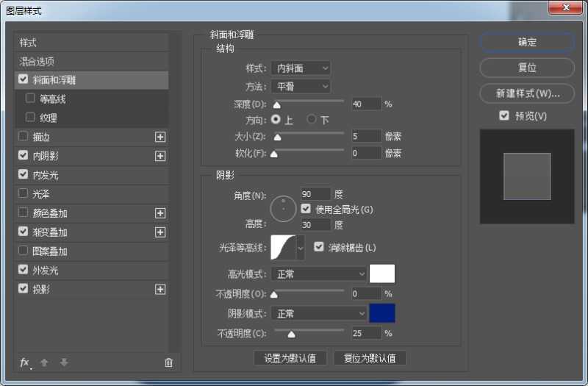Enable the 描边 checkbox
The image size is (588, 386).
click(24, 137)
